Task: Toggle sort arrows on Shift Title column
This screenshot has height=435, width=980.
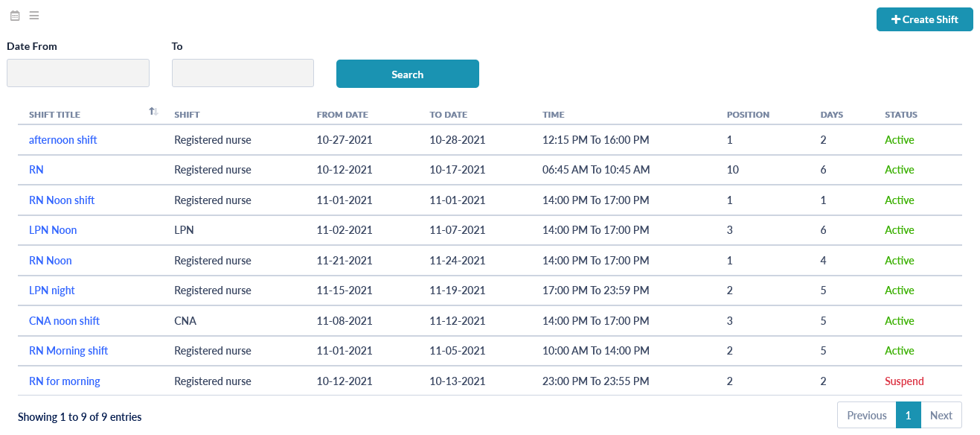Action: coord(153,112)
